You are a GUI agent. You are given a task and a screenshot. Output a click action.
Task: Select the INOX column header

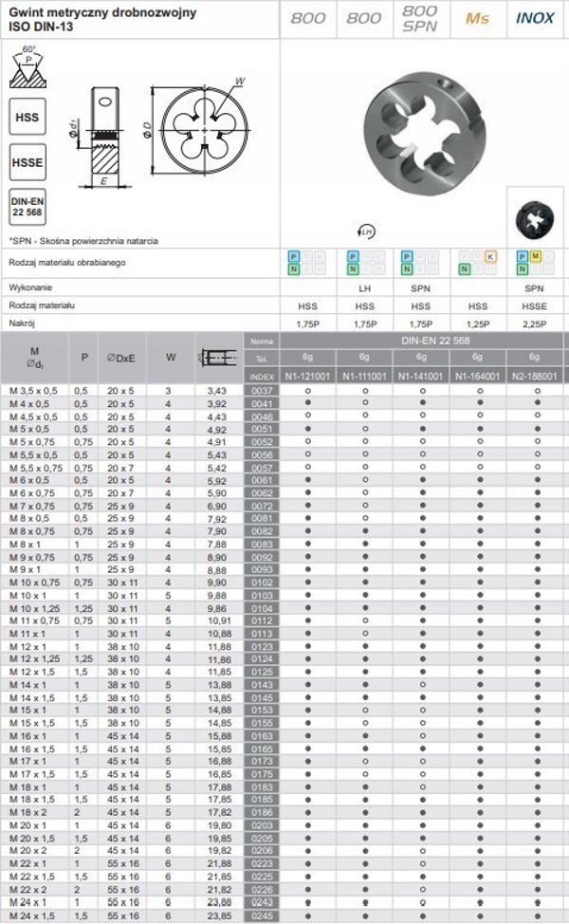tap(535, 18)
